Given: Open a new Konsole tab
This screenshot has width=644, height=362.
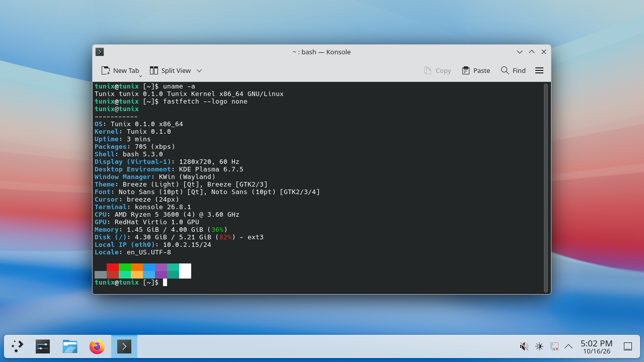Looking at the screenshot, I should click(120, 70).
